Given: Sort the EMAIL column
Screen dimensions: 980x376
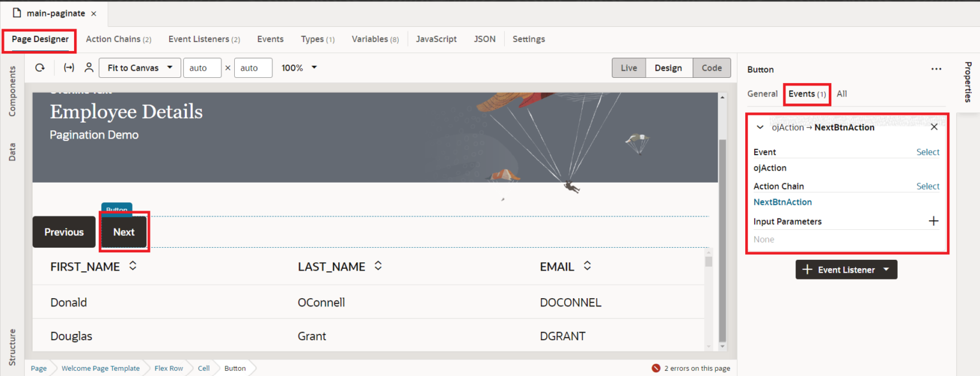Looking at the screenshot, I should click(586, 266).
